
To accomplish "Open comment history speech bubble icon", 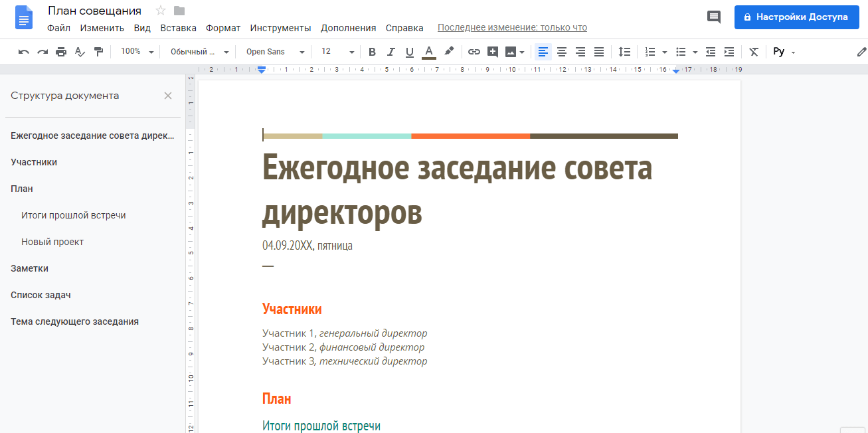I will (714, 17).
